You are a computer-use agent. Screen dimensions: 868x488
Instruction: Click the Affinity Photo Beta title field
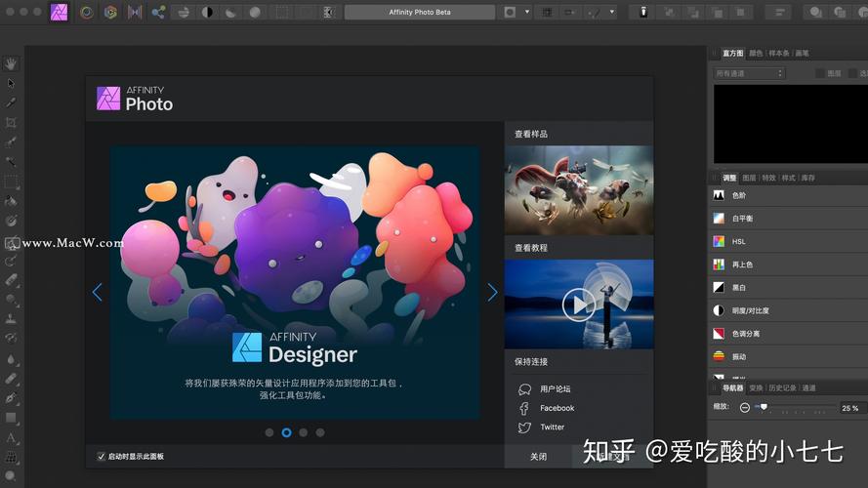click(420, 12)
